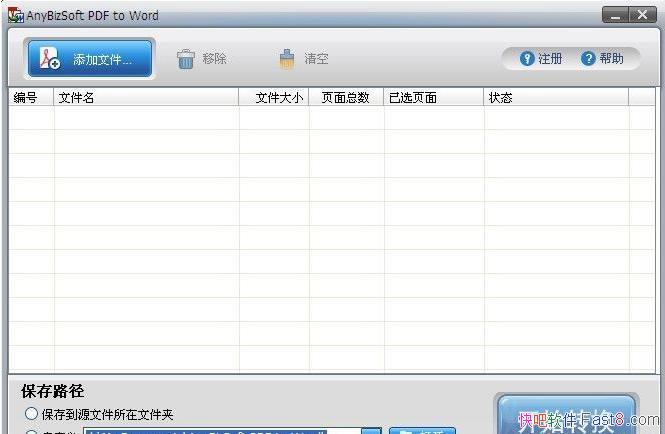Sort by the 文件名 column header

point(146,98)
